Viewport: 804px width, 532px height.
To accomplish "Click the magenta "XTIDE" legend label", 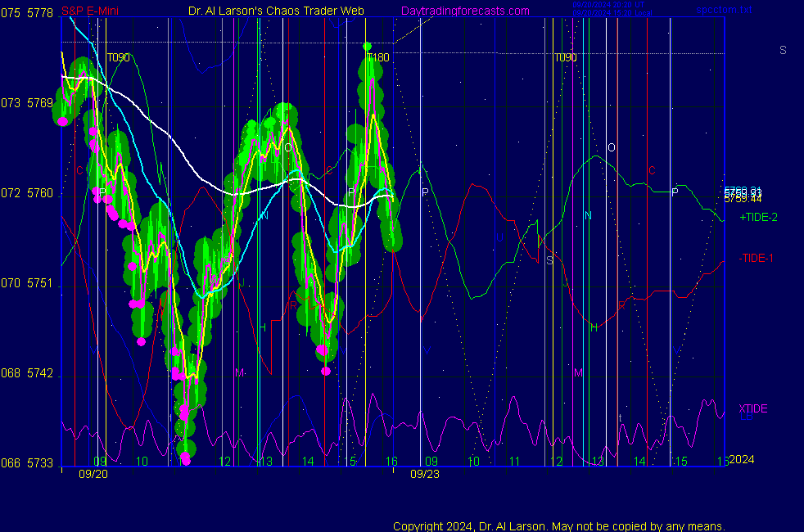I will pos(752,408).
